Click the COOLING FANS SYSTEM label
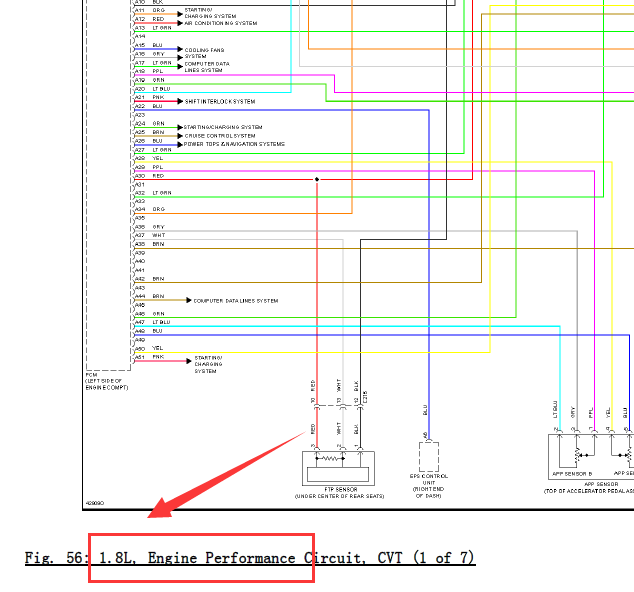Viewport: 634px width, 592px height. tap(204, 53)
